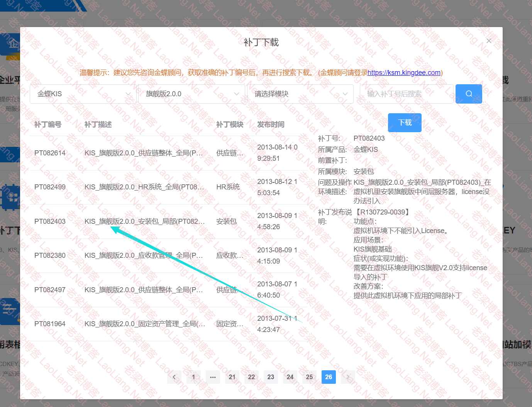Viewport: 532px width, 407px height.
Task: Go to page 21
Action: coord(232,377)
